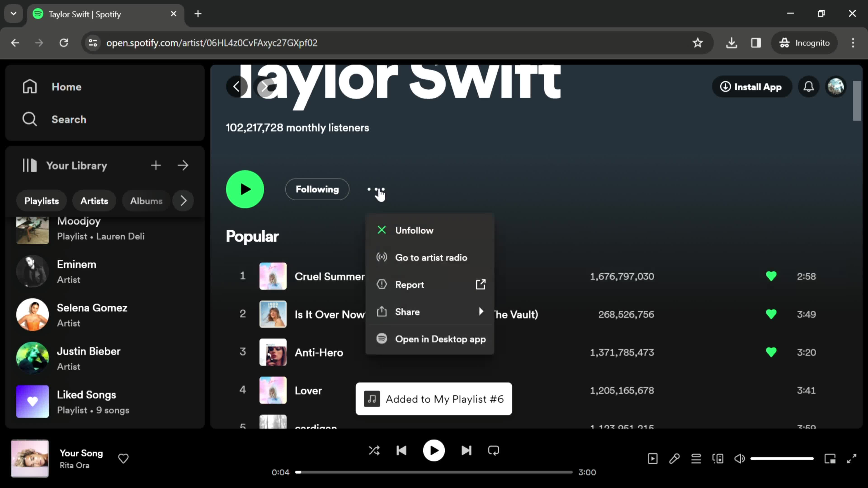The image size is (868, 488).
Task: Mute volume with speaker icon
Action: click(x=740, y=459)
